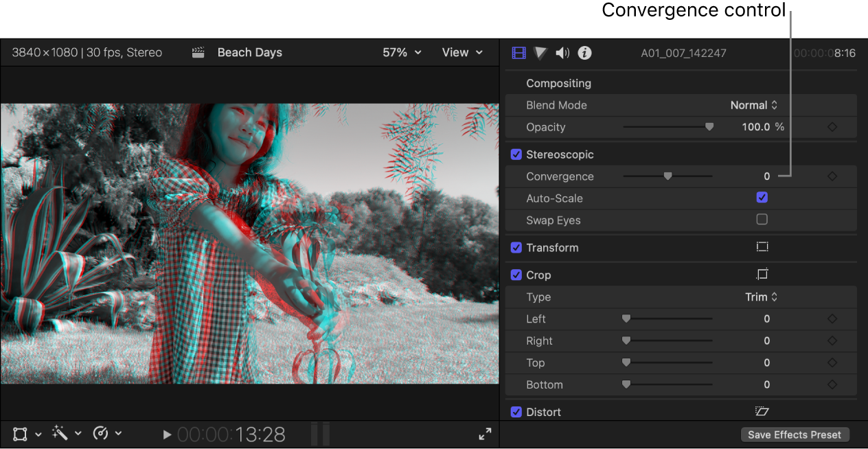Click the Beach Days project name

(249, 52)
